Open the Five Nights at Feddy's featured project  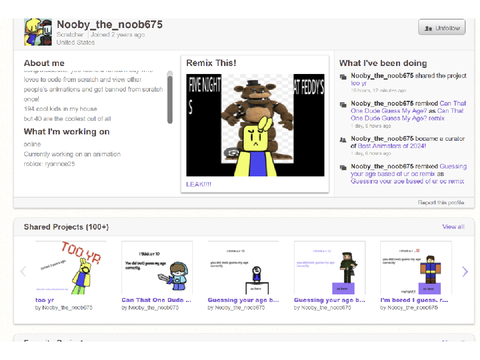[255, 125]
